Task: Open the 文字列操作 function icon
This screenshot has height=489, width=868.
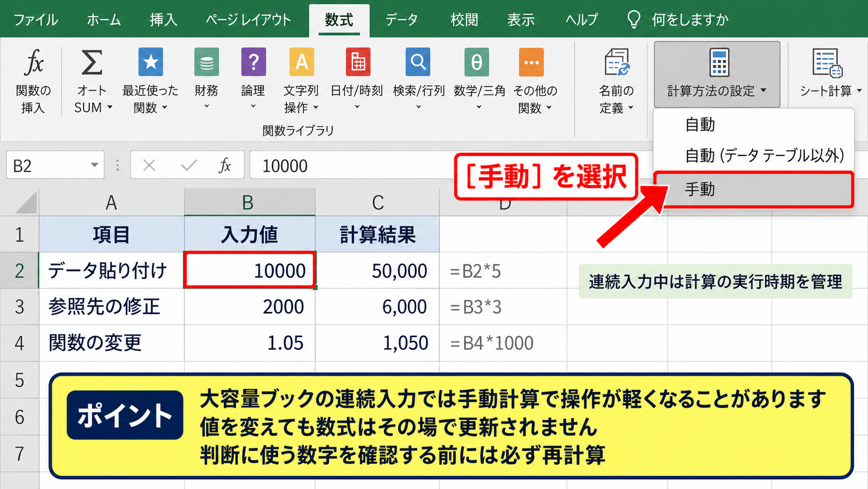Action: 302,62
